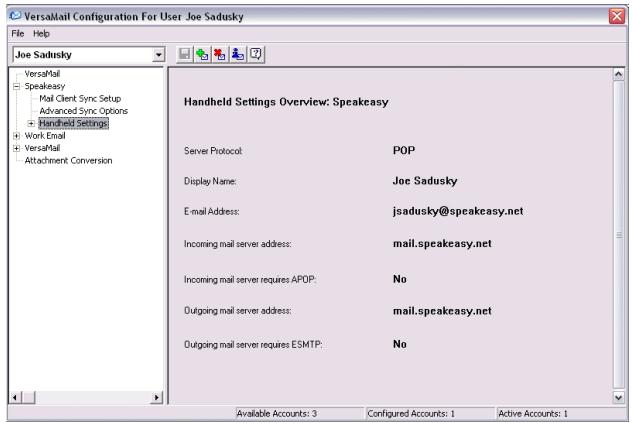Click 'Available Accounts: 3' in status bar

coord(277,414)
